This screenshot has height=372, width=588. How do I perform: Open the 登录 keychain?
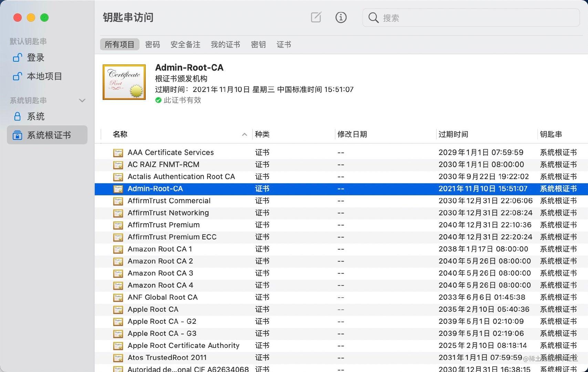click(x=36, y=58)
